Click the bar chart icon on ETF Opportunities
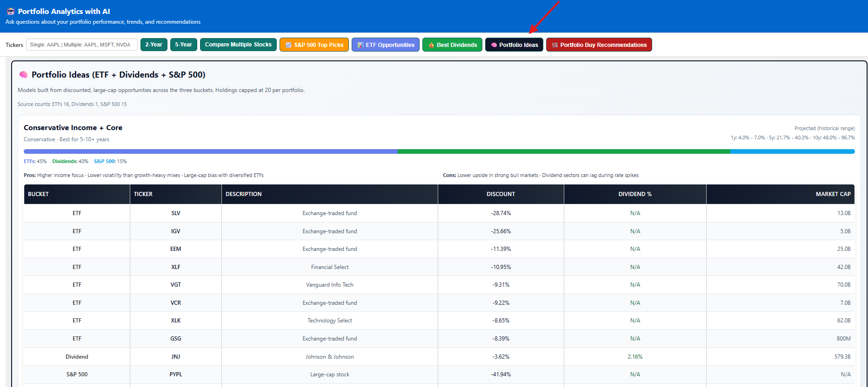 pos(360,45)
